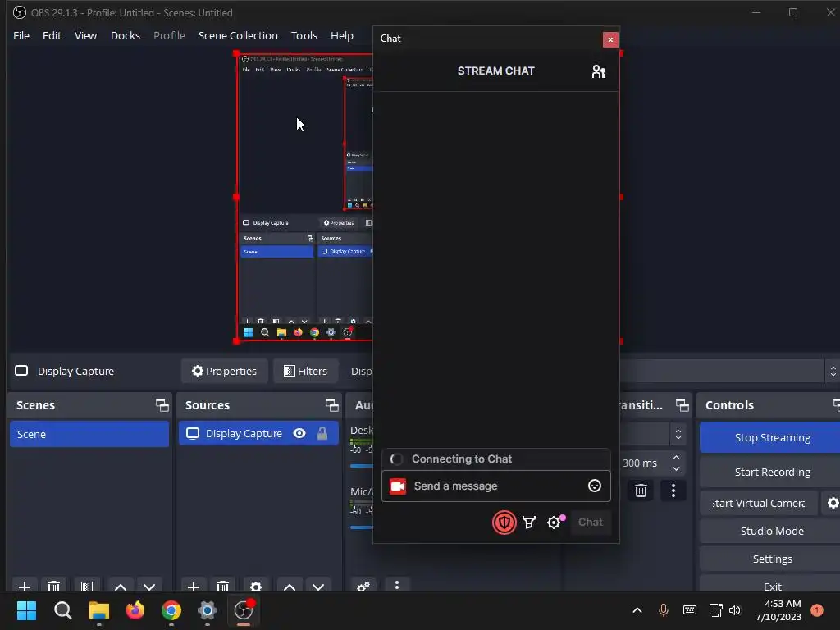
Task: Open display selection dropdown arrows in toolbar
Action: 833,371
